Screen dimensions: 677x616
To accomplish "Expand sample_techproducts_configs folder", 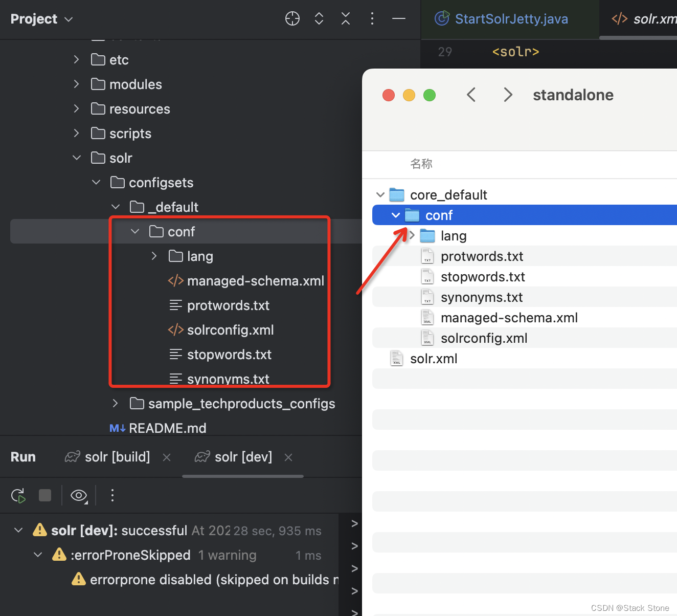I will tap(115, 403).
